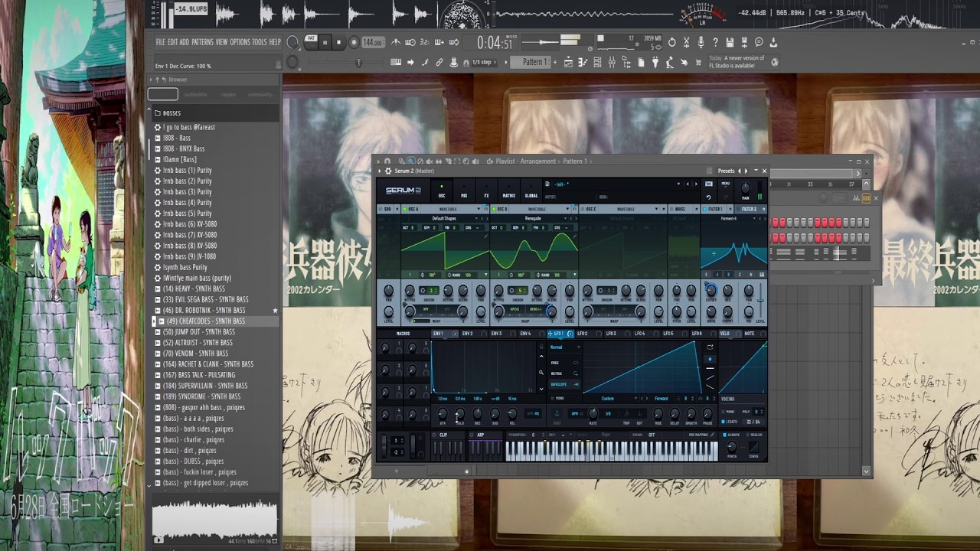Image resolution: width=980 pixels, height=551 pixels.
Task: Open Serum preset name dropdown arrow
Action: tap(678, 184)
